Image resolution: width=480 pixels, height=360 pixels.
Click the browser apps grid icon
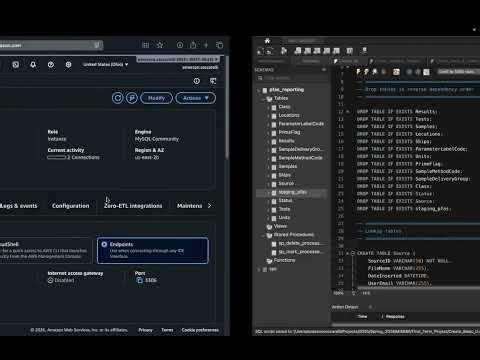click(x=146, y=45)
